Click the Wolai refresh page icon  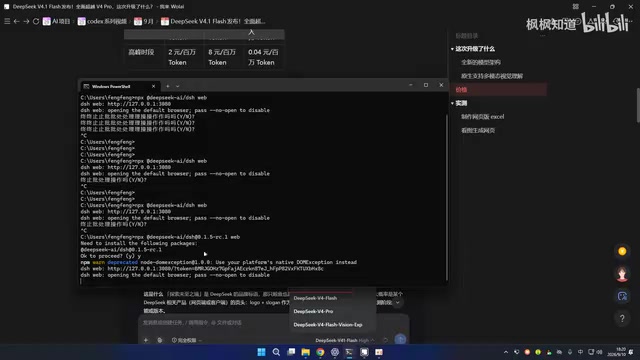(x=36, y=21)
